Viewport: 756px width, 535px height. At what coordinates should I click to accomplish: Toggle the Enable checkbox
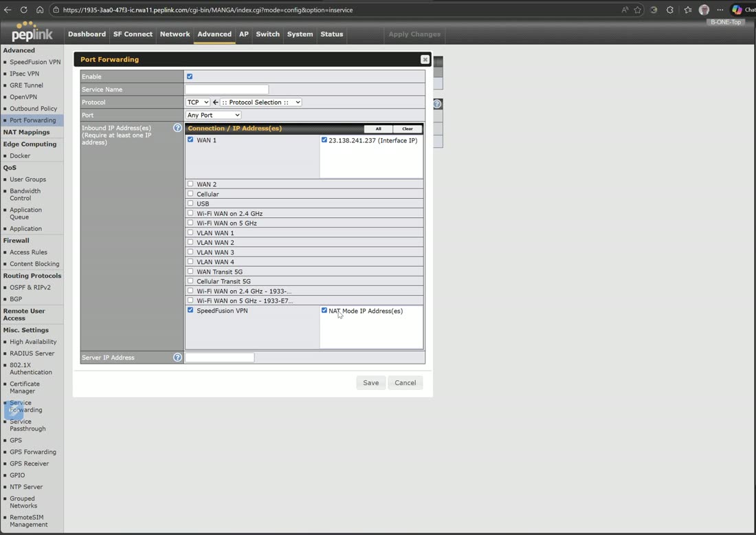click(x=190, y=76)
